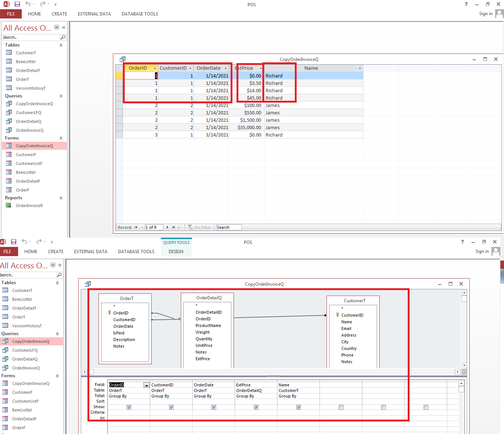The width and height of the screenshot is (504, 434).
Task: Click the VersionHistoryT table in datasheet window sidebar
Action: coord(30,88)
